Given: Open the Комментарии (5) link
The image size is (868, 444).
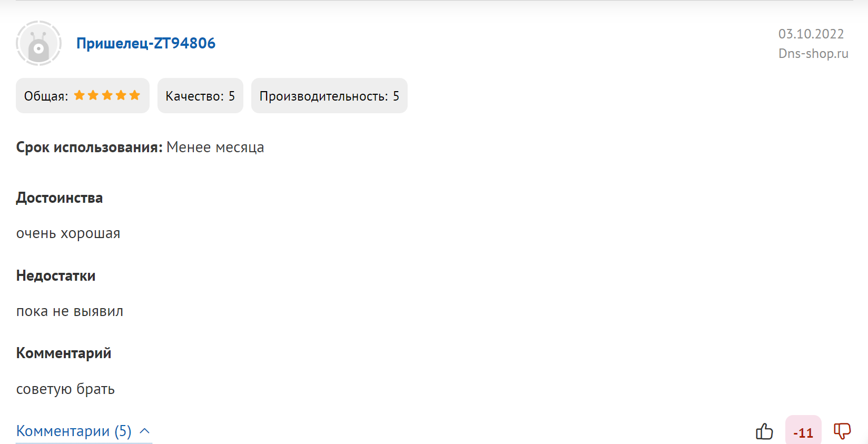Looking at the screenshot, I should pos(74,431).
